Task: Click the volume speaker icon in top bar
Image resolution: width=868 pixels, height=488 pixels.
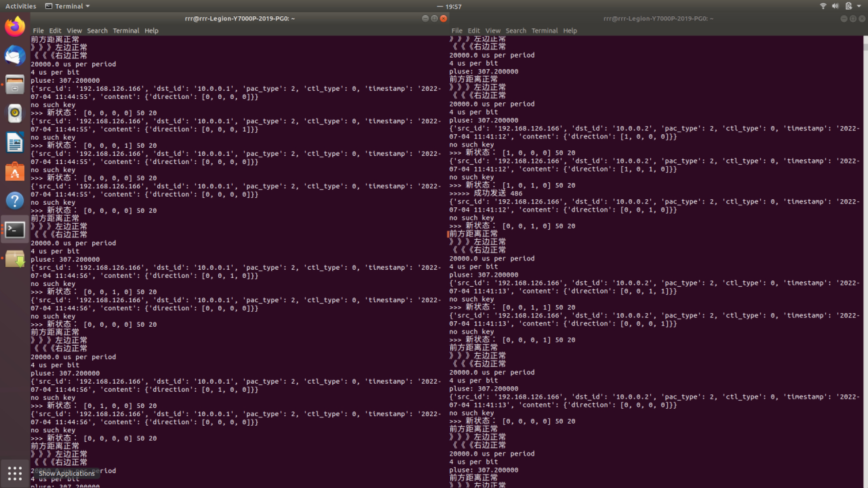Action: click(835, 6)
